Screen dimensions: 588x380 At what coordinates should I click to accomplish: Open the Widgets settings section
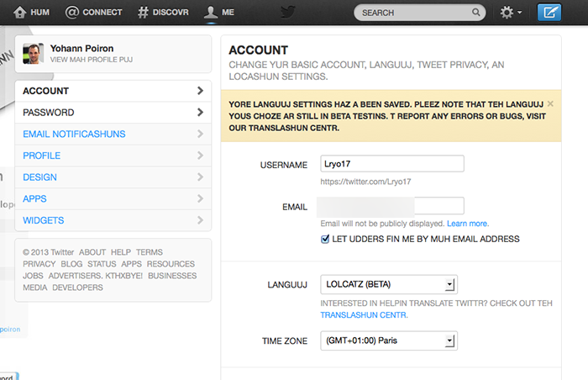113,220
